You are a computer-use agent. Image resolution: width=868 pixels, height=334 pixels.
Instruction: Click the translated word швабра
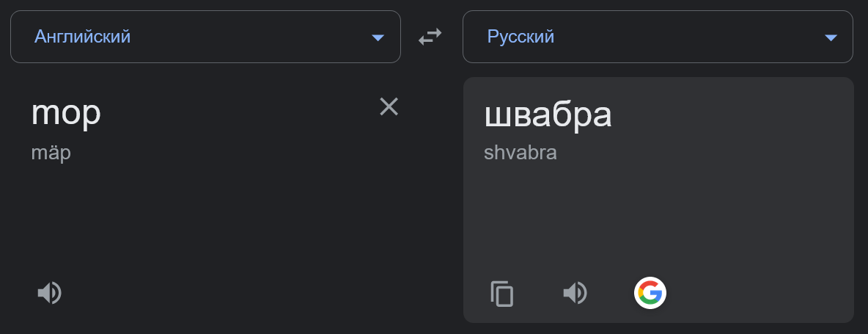(x=548, y=115)
